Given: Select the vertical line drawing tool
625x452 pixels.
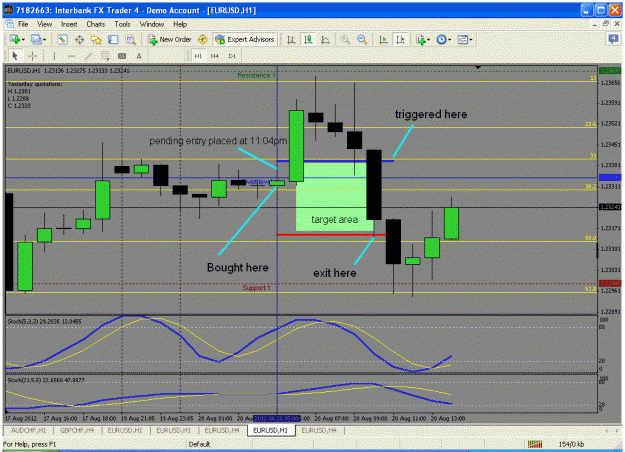Looking at the screenshot, I should click(x=55, y=56).
